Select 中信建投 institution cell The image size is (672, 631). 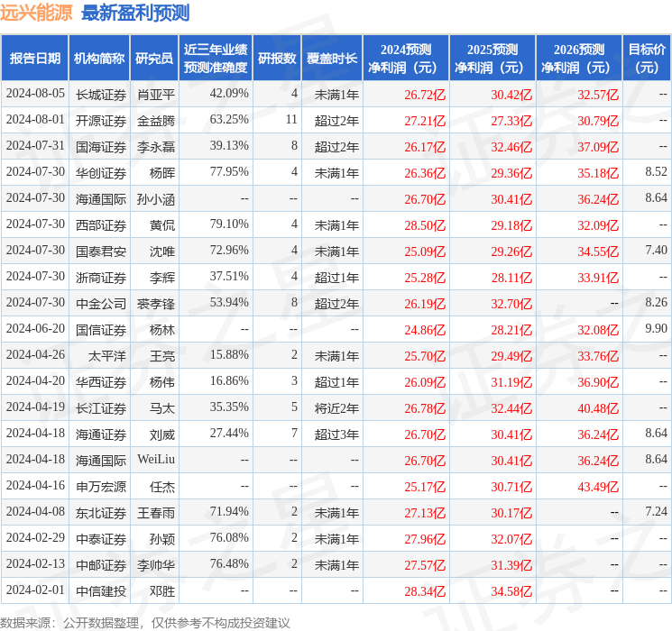[101, 591]
